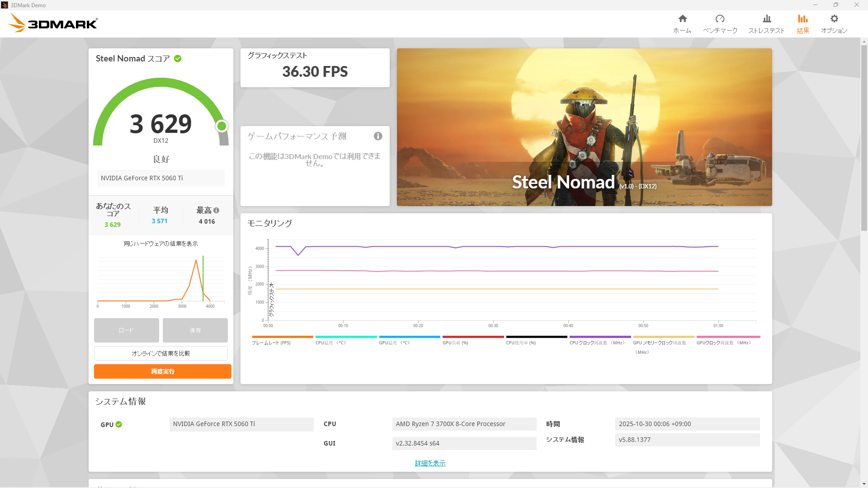
Task: Click info icon on game performance panel
Action: click(x=378, y=136)
